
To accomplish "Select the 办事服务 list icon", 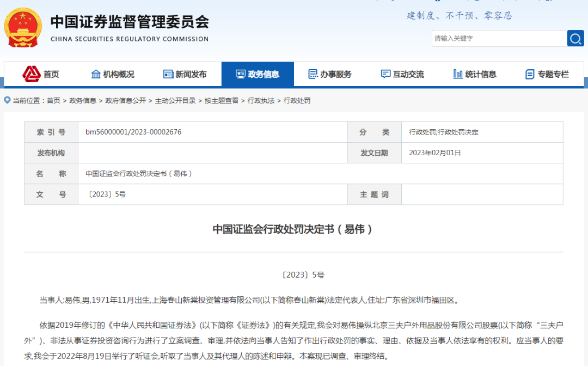I will (313, 74).
